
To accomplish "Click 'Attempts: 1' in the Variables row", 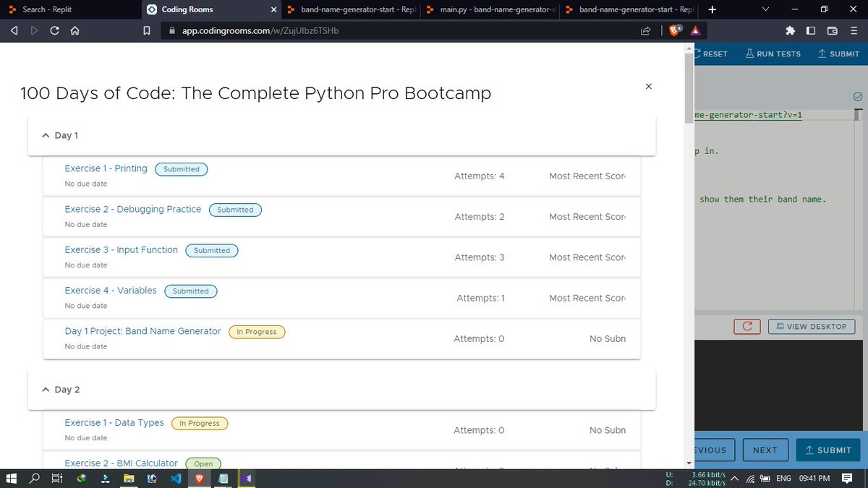I will pos(480,298).
